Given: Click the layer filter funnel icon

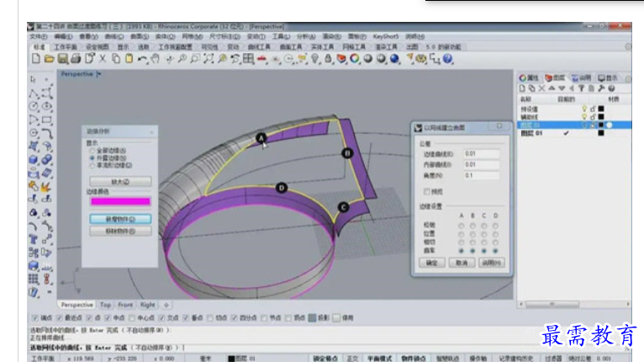Looking at the screenshot, I should pyautogui.click(x=581, y=88).
